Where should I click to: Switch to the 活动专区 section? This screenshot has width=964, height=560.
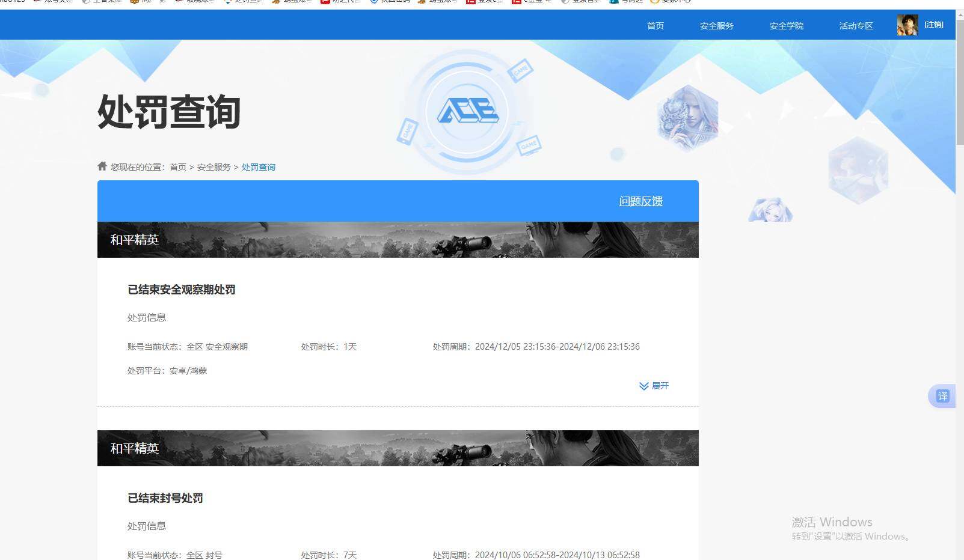coord(855,25)
